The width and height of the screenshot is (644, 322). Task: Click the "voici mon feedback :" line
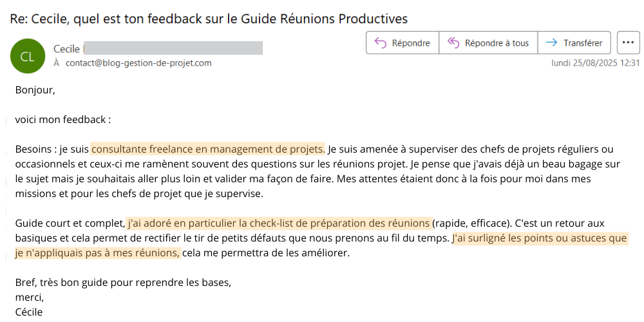coord(63,120)
